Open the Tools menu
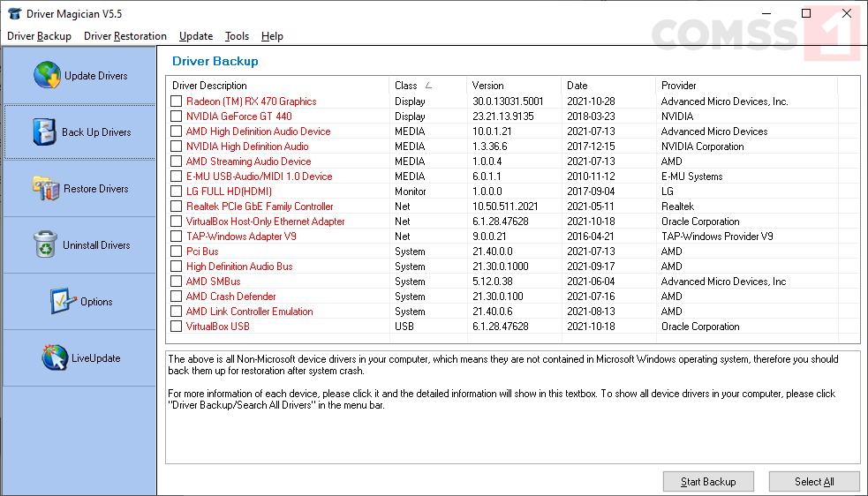Screen dimensions: 868x496 237,36
